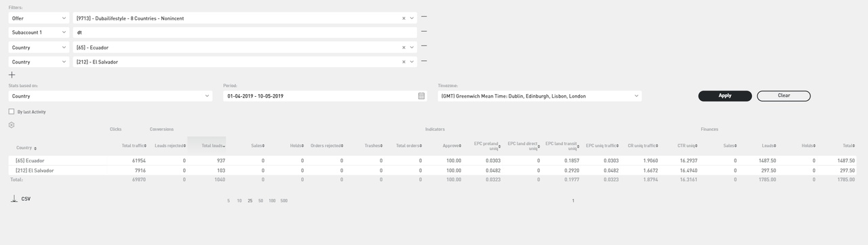The height and width of the screenshot is (245, 868).
Task: Open the filter type dropdown beside El Salvador
Action: 39,62
